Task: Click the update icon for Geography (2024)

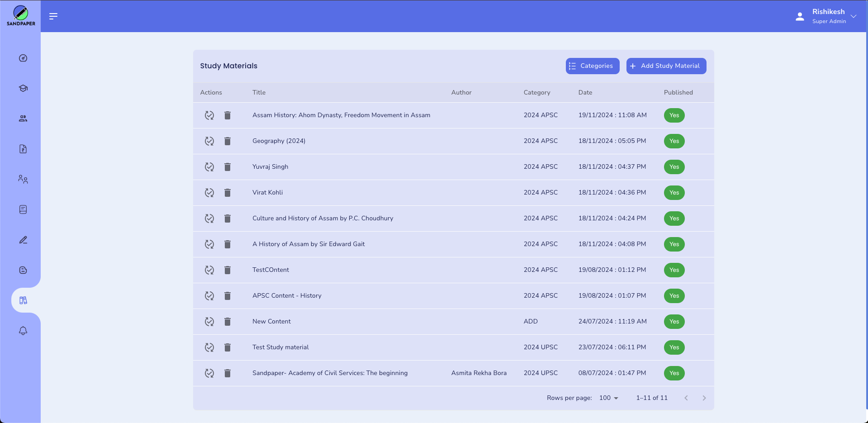Action: coord(209,141)
